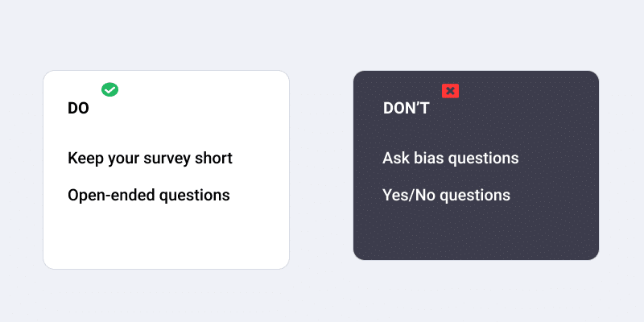Click the 'Keep your survey short' line
Screen dimensions: 644x322
click(150, 159)
